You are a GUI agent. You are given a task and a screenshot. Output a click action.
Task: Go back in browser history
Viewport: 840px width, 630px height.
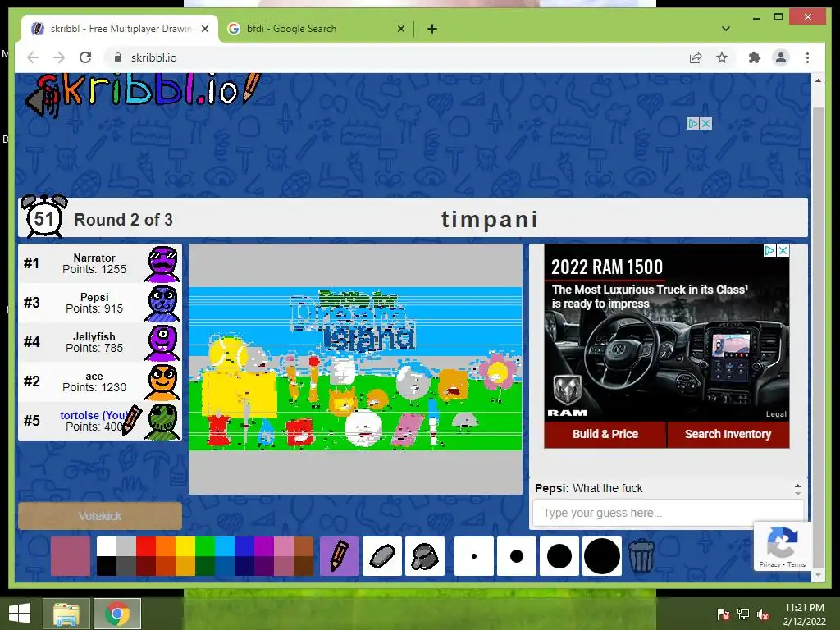coord(33,57)
